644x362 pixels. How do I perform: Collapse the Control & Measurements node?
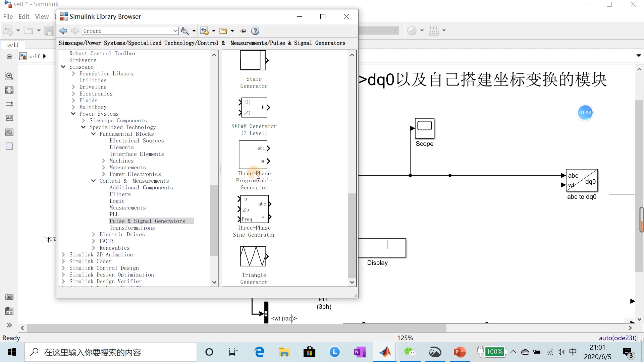tap(94, 181)
